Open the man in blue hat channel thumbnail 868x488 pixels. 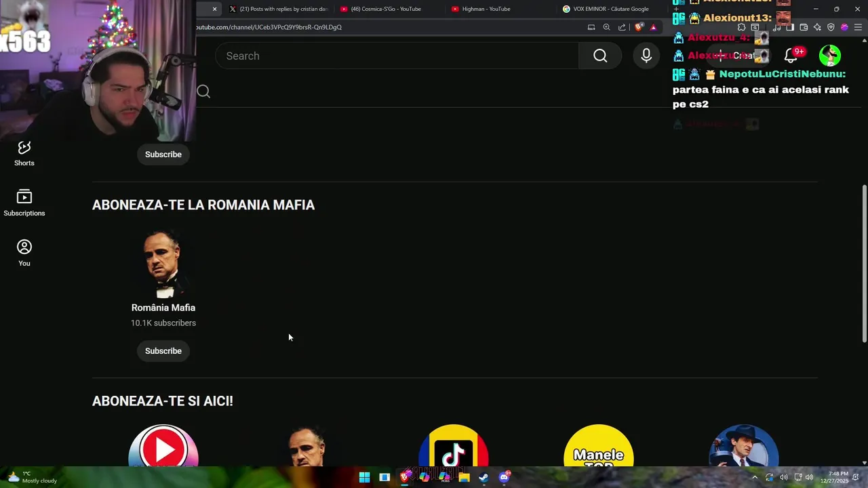744,446
